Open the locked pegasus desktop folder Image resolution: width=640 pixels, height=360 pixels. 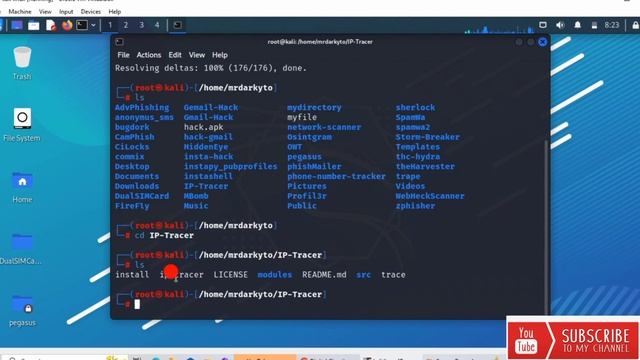[x=22, y=310]
